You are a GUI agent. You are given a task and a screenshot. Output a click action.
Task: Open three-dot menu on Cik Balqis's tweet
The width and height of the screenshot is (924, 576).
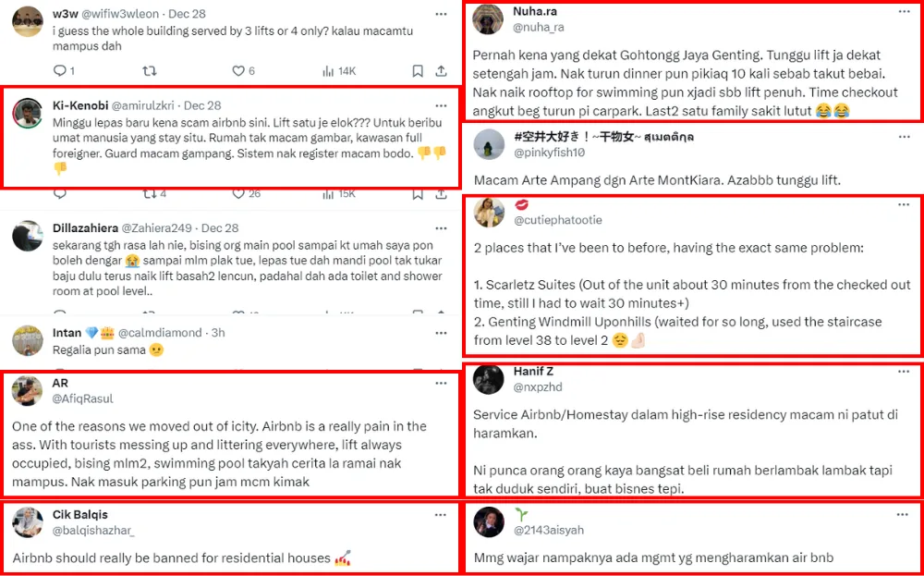[441, 514]
